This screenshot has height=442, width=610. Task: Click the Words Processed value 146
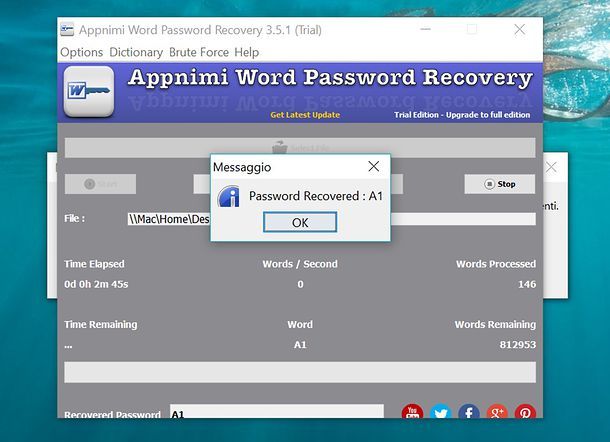point(527,284)
